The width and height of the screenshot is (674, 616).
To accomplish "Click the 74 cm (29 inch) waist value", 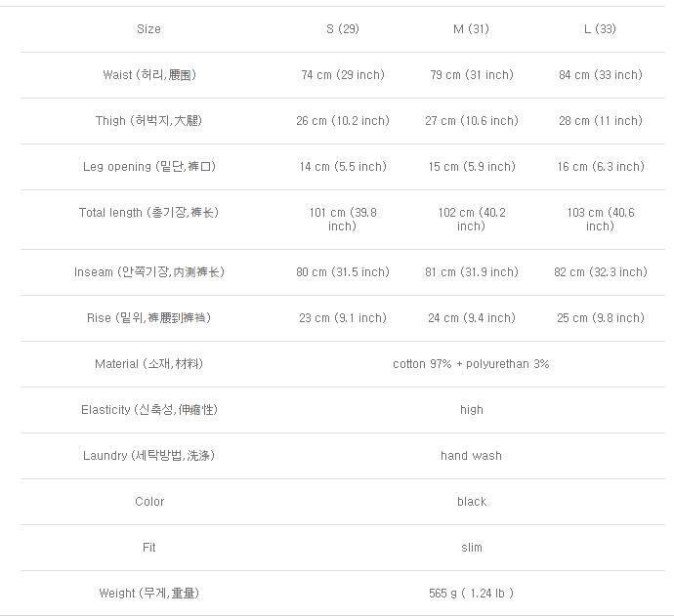I will pos(342,75).
